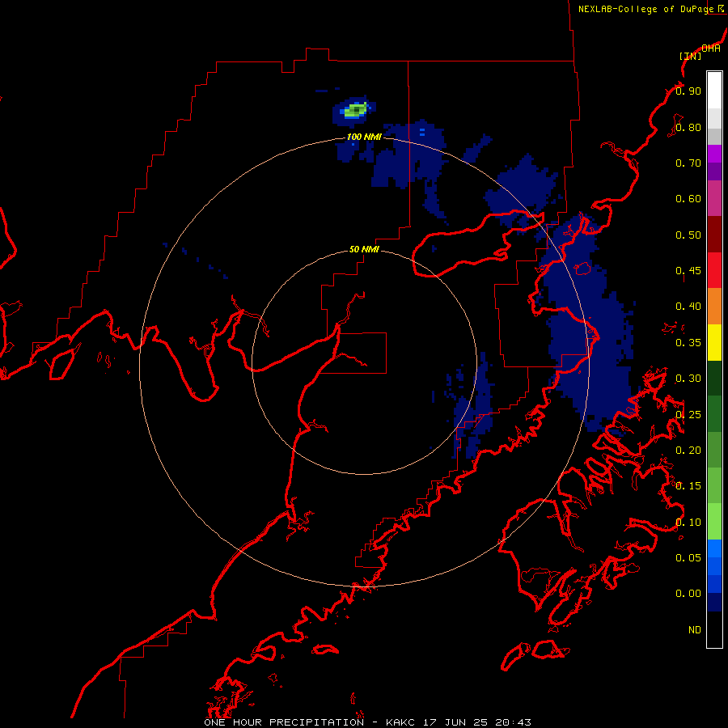Click the 0.90 legend value
Viewport: 728px width, 728px height.
tap(688, 91)
